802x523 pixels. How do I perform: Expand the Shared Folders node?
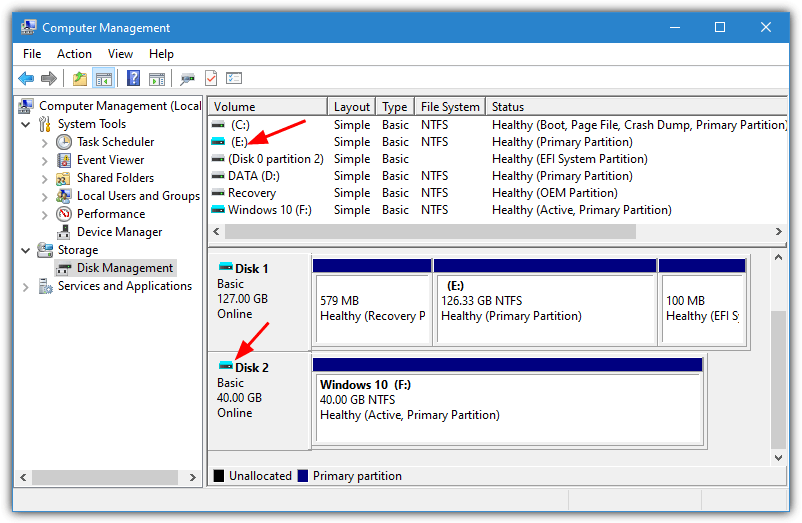(44, 179)
